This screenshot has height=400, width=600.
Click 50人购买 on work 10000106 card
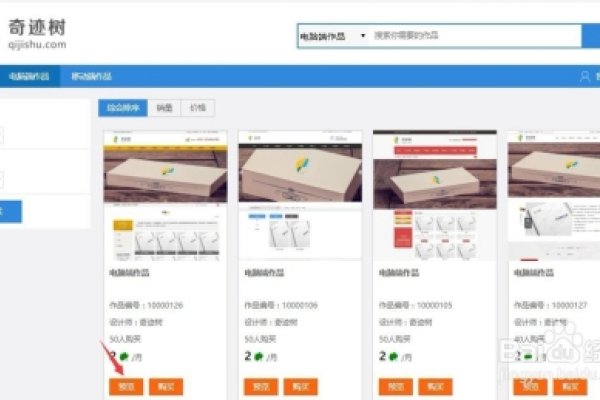click(260, 339)
